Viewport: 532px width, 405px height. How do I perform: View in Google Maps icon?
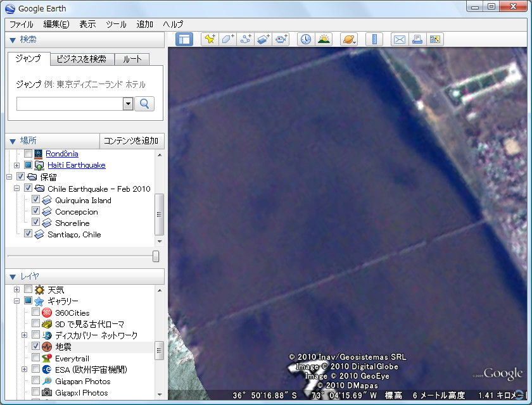pyautogui.click(x=435, y=39)
